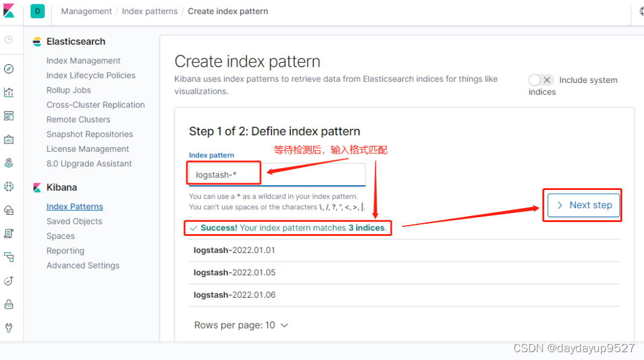Select logstash-2022.01.05 index row
Screen dimensions: 644x360
click(x=404, y=273)
